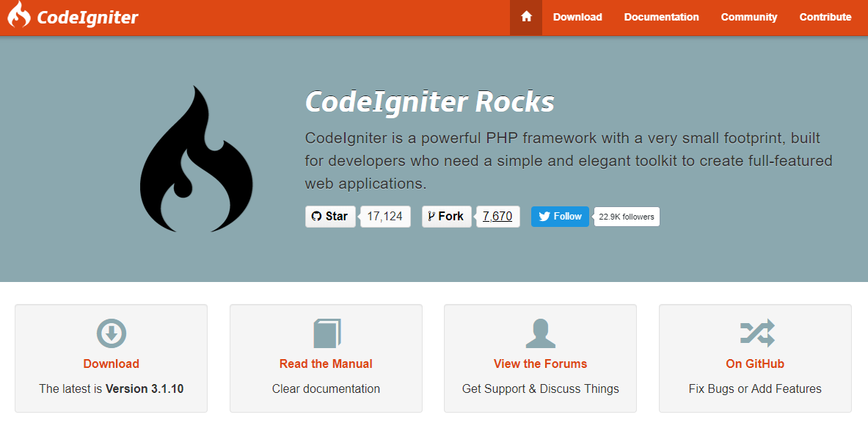Open the Contribute menu item

(825, 17)
